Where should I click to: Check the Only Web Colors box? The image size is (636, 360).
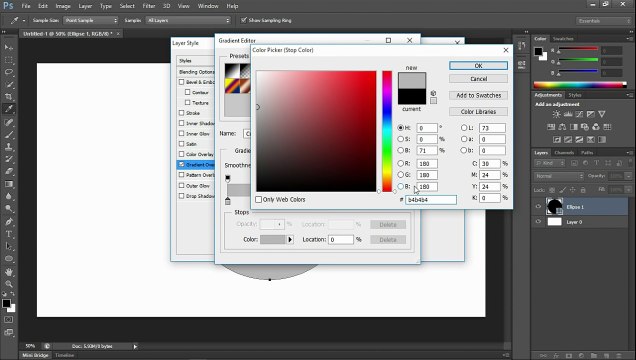(x=258, y=199)
